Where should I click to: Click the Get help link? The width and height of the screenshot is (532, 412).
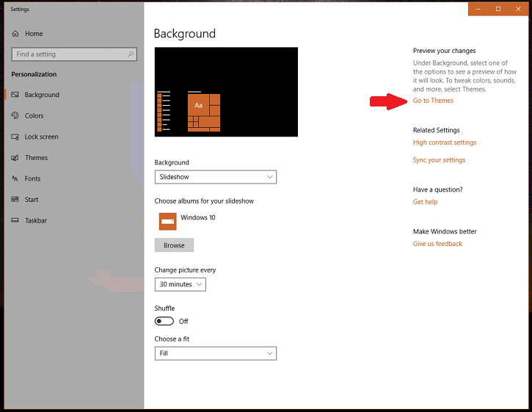(425, 202)
